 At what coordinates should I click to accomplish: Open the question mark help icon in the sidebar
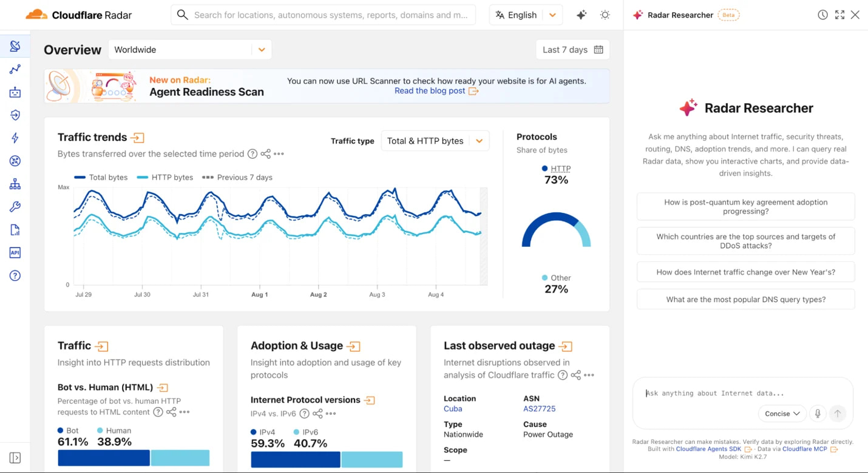15,276
